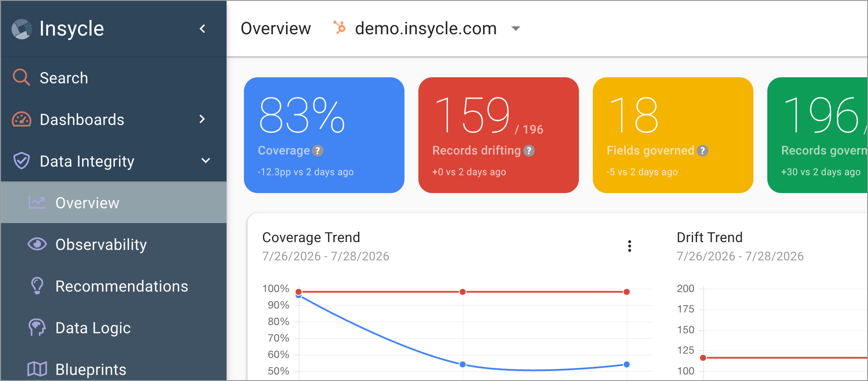Click the Dashboards gauge icon

pos(21,119)
